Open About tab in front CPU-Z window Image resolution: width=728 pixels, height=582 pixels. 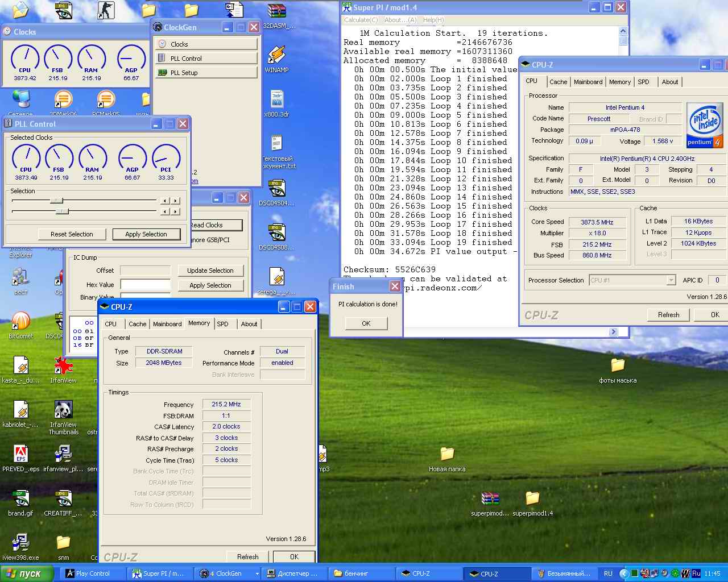click(249, 324)
